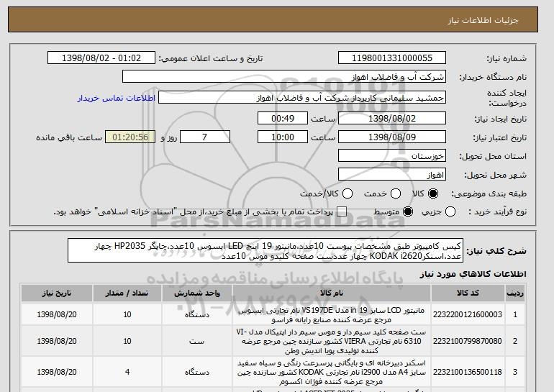Click the VIERA keyboard and mouse set name
The width and height of the screenshot is (554, 392).
pos(332,341)
